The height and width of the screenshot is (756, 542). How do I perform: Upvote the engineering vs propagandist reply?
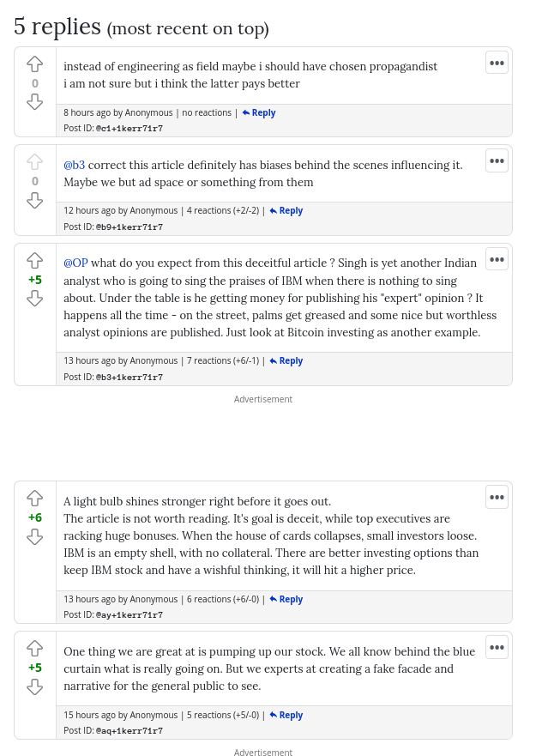(34, 64)
